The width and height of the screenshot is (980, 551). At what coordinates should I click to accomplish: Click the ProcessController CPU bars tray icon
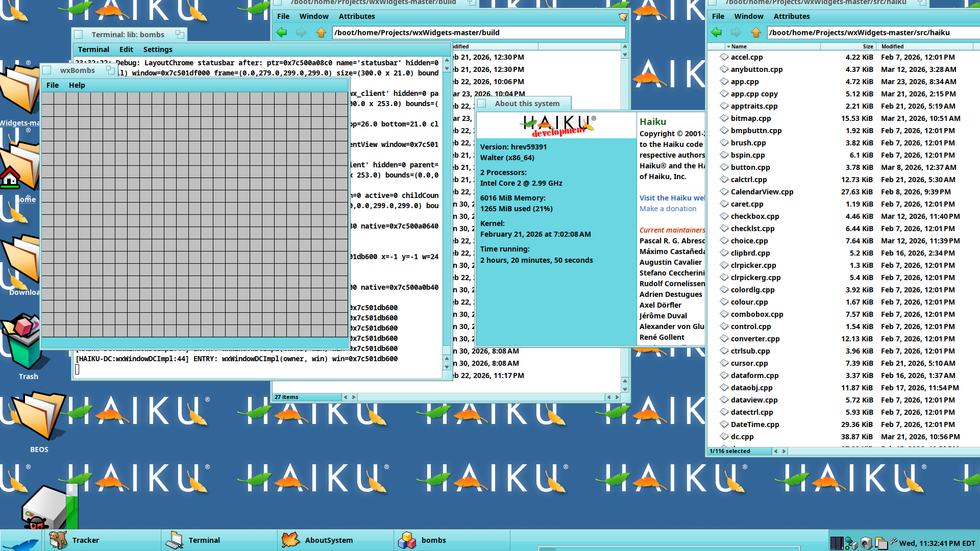click(837, 543)
